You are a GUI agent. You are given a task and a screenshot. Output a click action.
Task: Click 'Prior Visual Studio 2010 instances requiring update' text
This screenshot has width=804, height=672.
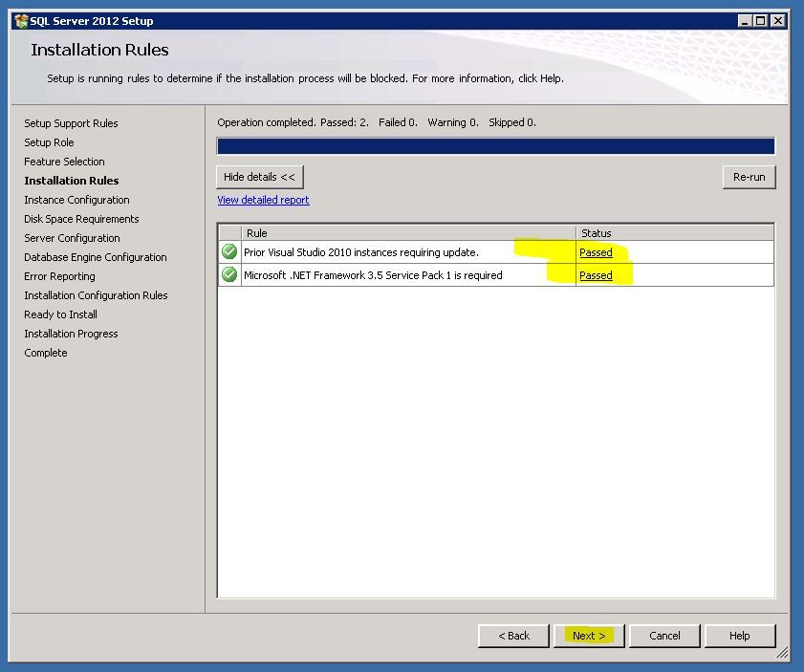(361, 252)
